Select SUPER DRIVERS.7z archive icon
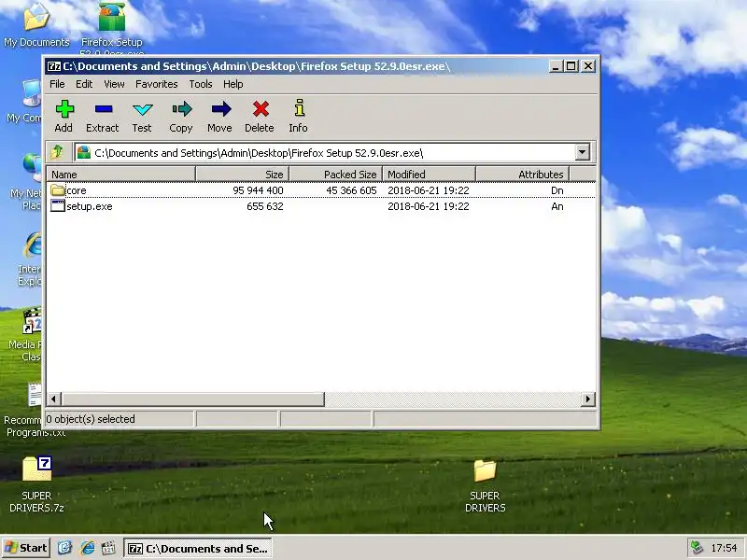This screenshot has height=560, width=747. click(x=37, y=469)
